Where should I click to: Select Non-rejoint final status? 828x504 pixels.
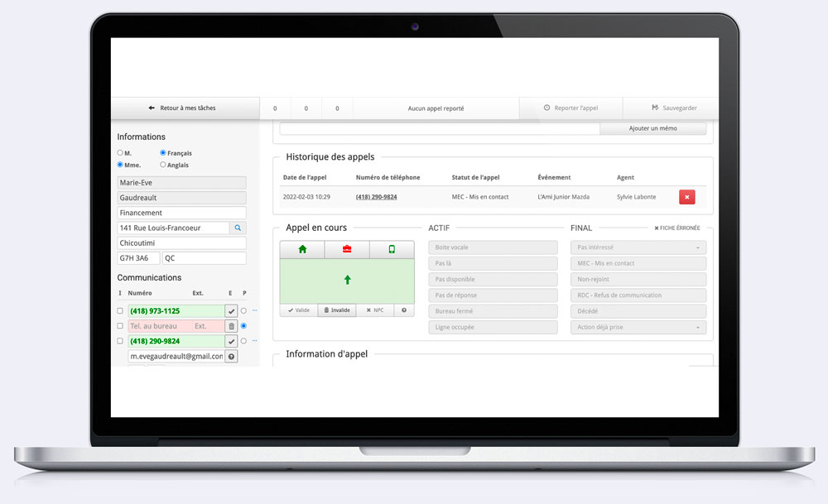coord(638,279)
